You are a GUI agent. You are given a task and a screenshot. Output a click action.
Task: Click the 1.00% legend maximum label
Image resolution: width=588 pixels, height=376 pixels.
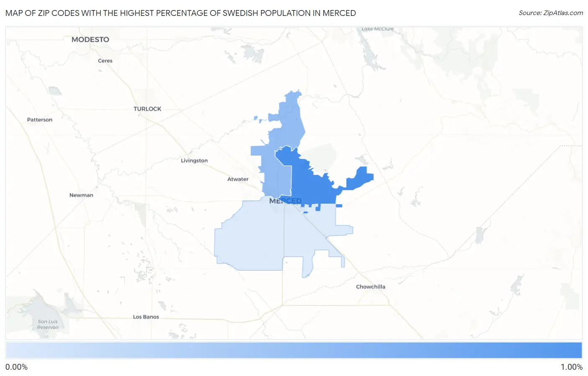[571, 367]
